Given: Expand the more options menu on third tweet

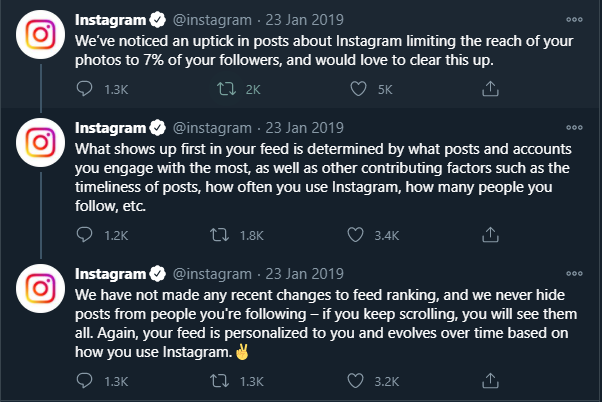Looking at the screenshot, I should [573, 272].
